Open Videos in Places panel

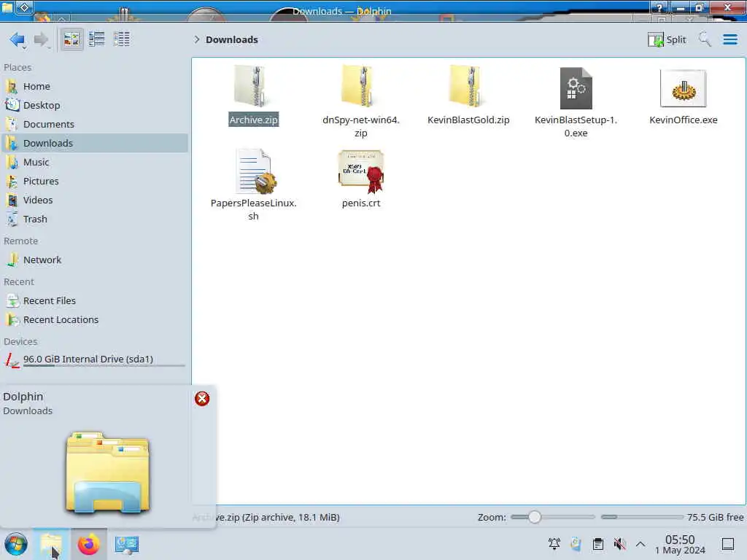tap(96, 201)
